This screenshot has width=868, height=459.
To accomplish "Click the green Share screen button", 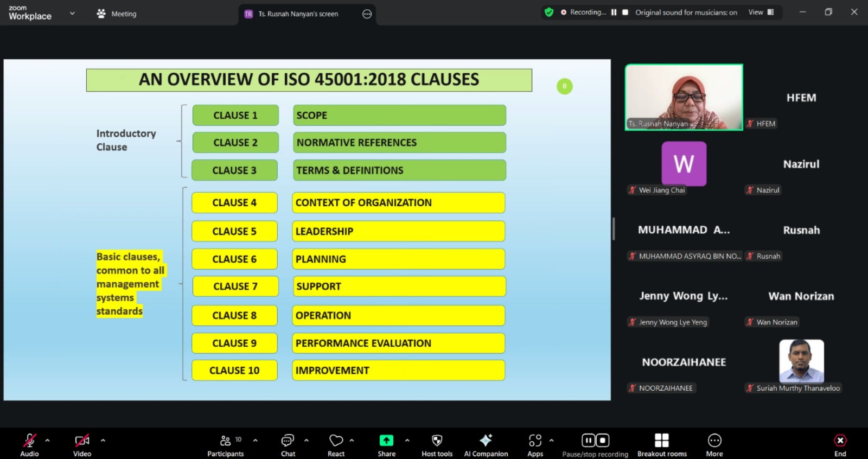I will (386, 441).
